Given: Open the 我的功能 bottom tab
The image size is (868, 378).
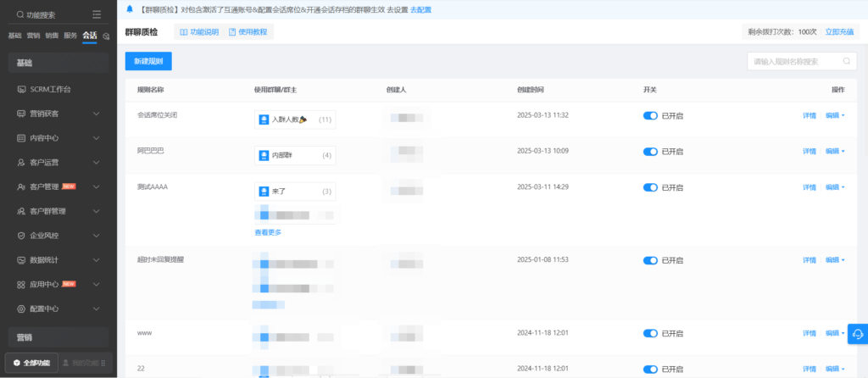Looking at the screenshot, I should tap(86, 363).
